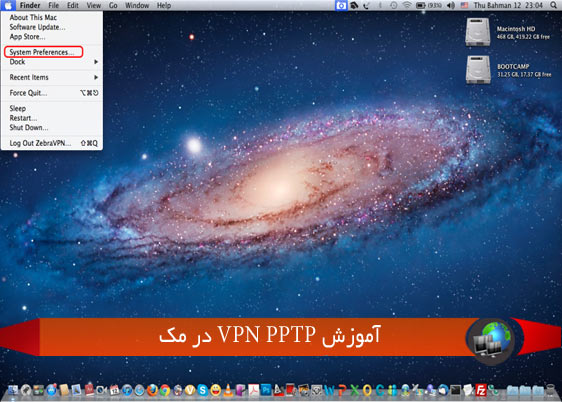Open the Trash in the dock
The image size is (562, 402).
coord(551,390)
